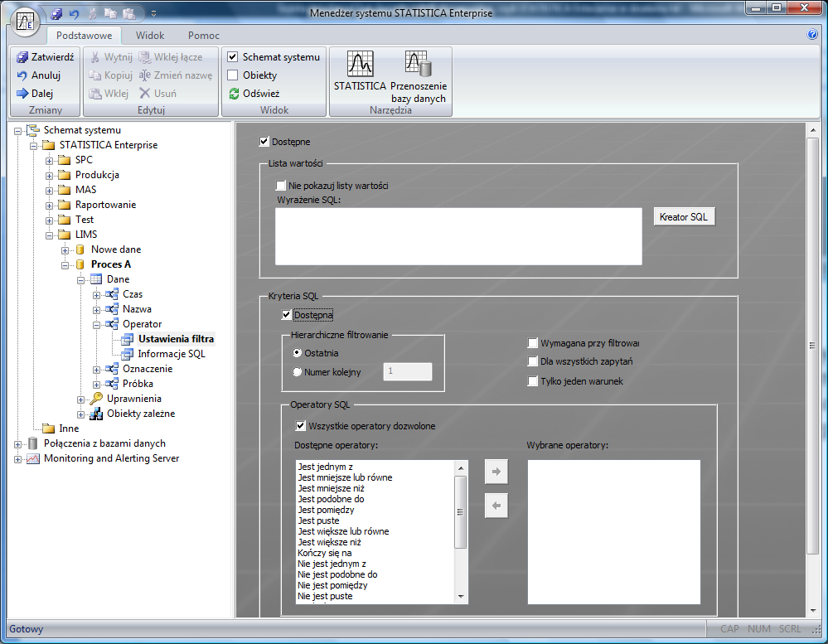Image resolution: width=828 pixels, height=644 pixels.
Task: Select the Obiekty zależne tree node
Action: point(141,414)
